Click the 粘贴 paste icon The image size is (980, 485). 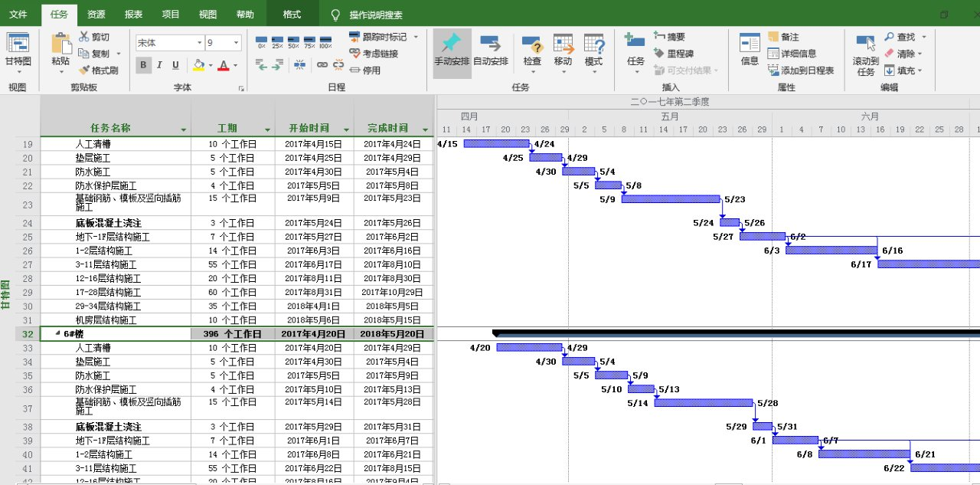click(60, 44)
